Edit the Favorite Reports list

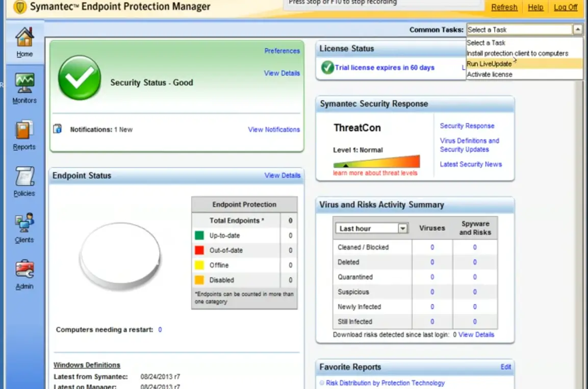tap(505, 367)
